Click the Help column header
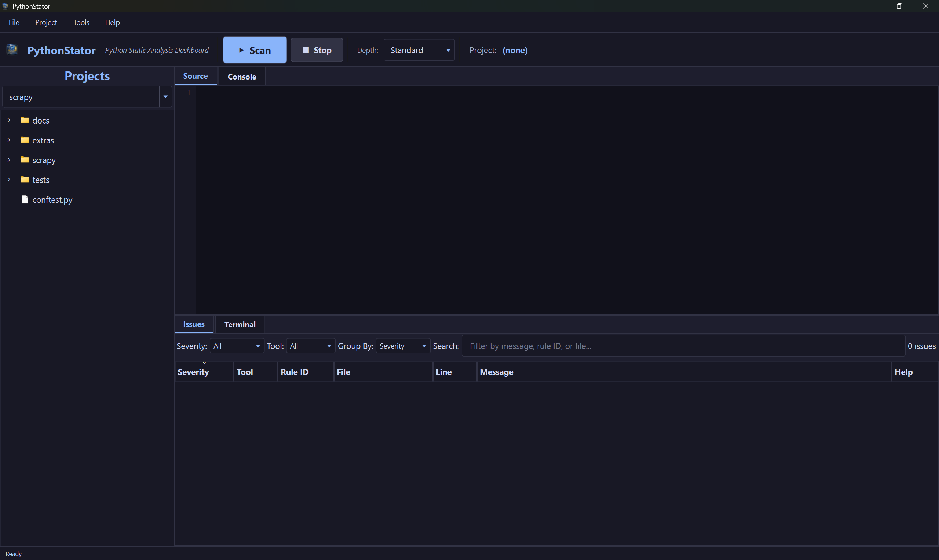The height and width of the screenshot is (560, 939). [x=915, y=372]
